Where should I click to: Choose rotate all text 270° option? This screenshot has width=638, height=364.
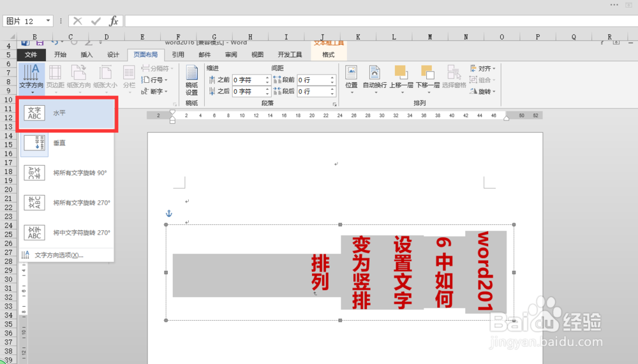(x=67, y=203)
